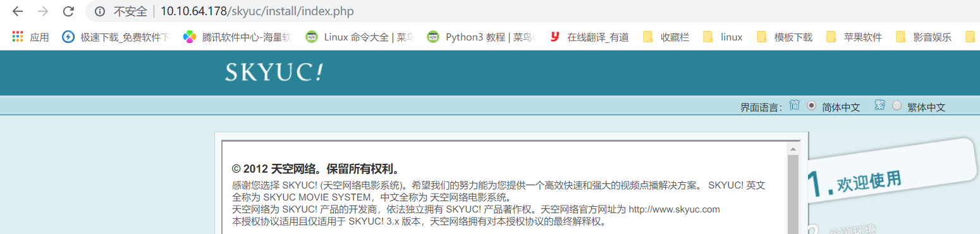980x234 pixels.
Task: Select the 繁体中文 radio button
Action: coord(897,106)
